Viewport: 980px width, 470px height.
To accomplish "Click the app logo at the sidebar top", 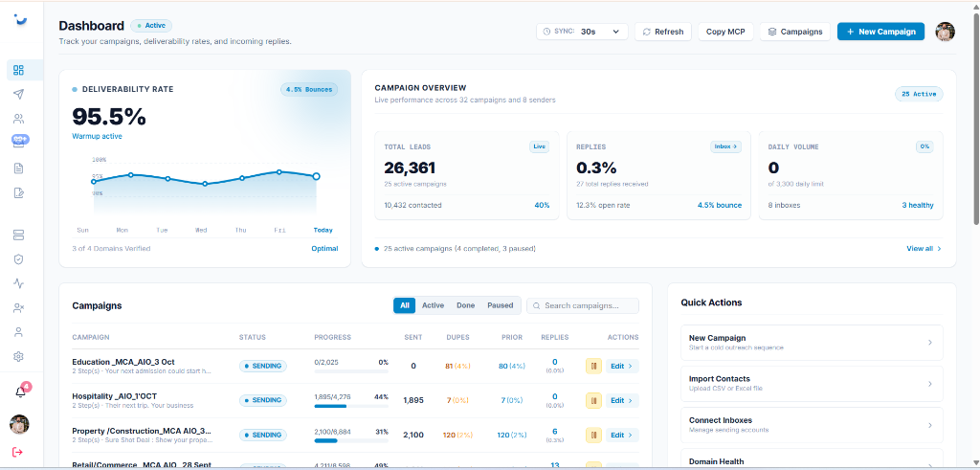I will point(20,20).
